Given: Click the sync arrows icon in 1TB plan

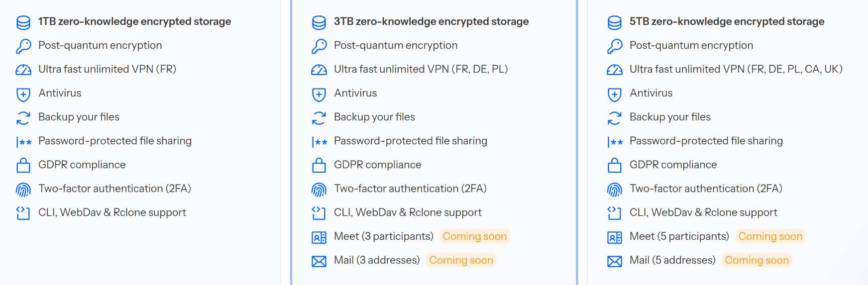Looking at the screenshot, I should 23,118.
